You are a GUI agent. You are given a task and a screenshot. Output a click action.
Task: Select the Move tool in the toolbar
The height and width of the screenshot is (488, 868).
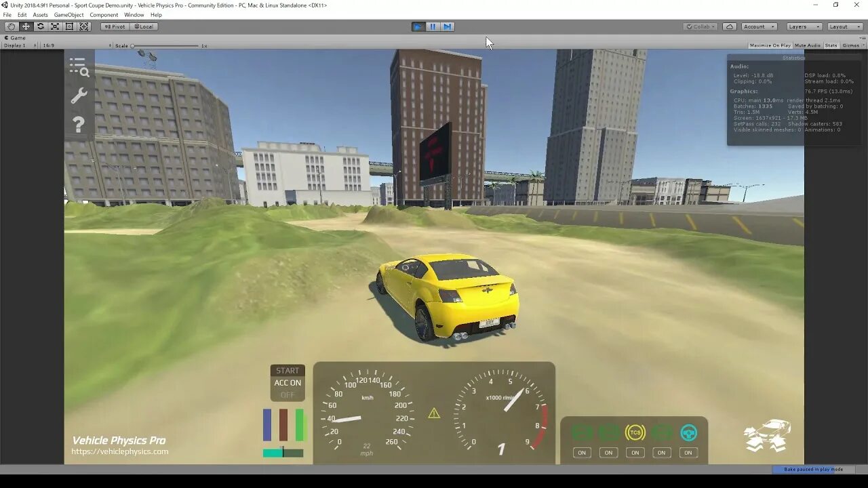pos(26,26)
